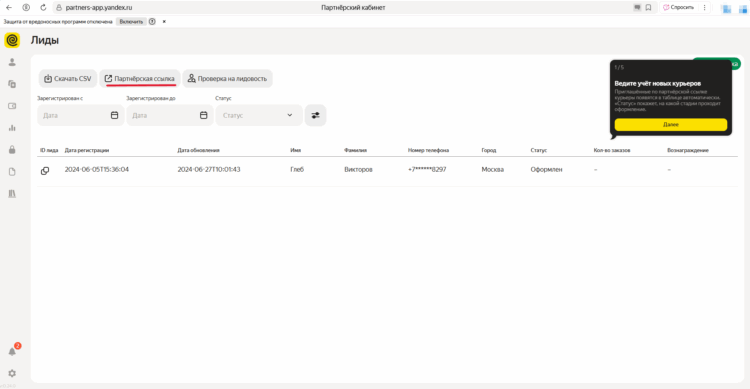Click 'Фамилия' column header
The height and width of the screenshot is (389, 750).
(x=355, y=150)
